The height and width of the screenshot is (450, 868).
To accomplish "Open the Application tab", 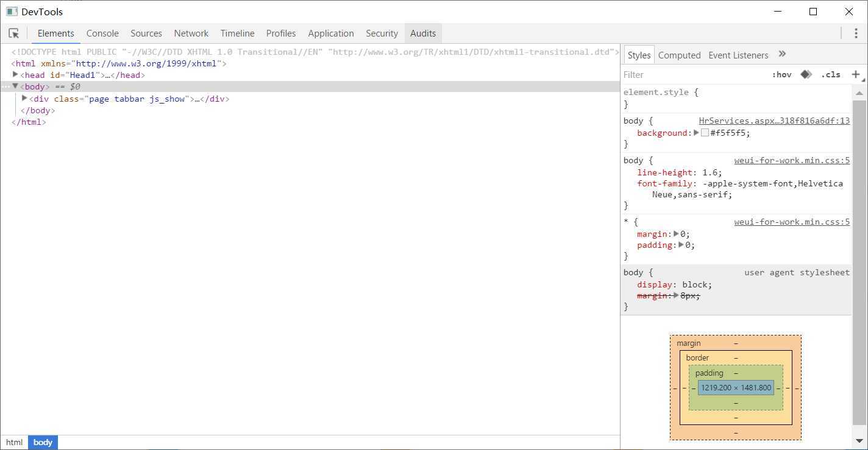I will pyautogui.click(x=331, y=33).
